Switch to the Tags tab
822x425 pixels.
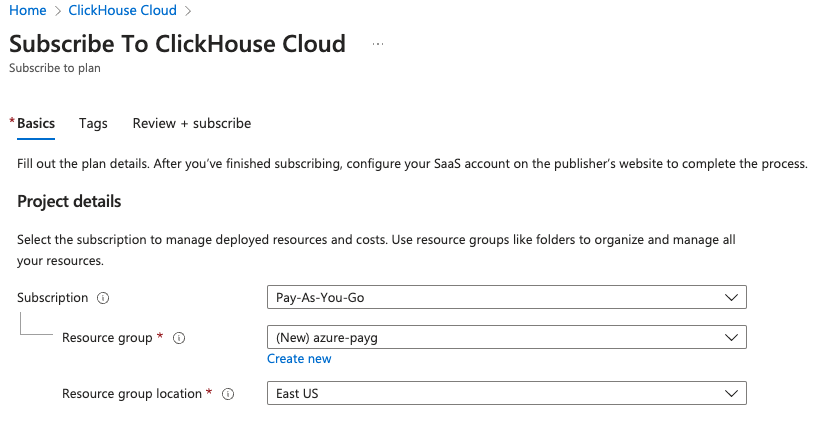[93, 123]
